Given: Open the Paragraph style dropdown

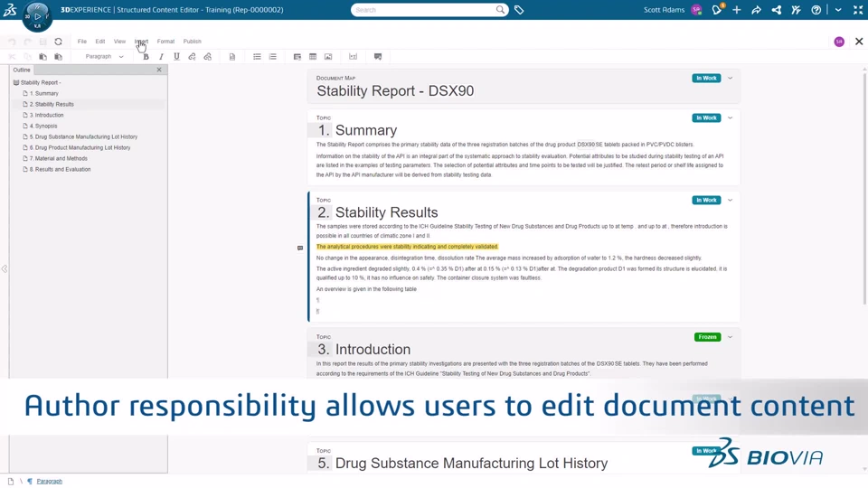Looking at the screenshot, I should pos(104,56).
